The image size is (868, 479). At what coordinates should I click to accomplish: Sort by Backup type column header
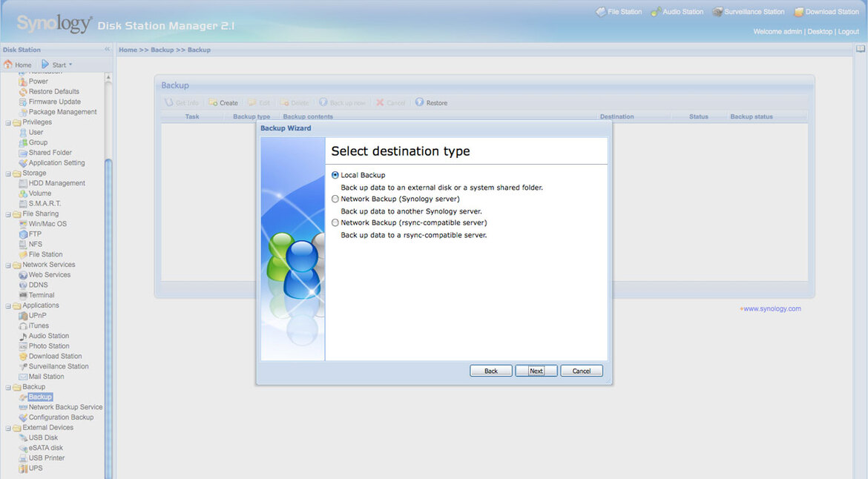click(251, 116)
